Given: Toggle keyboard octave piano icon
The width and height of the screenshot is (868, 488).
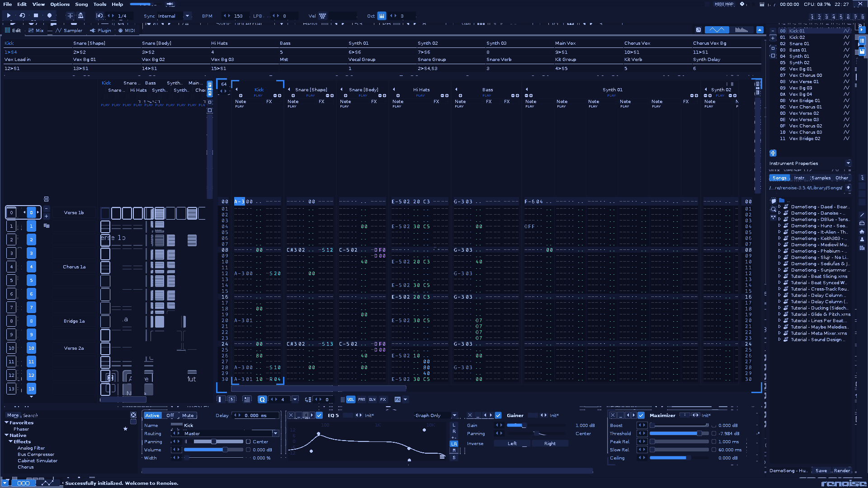Looking at the screenshot, I should 382,16.
